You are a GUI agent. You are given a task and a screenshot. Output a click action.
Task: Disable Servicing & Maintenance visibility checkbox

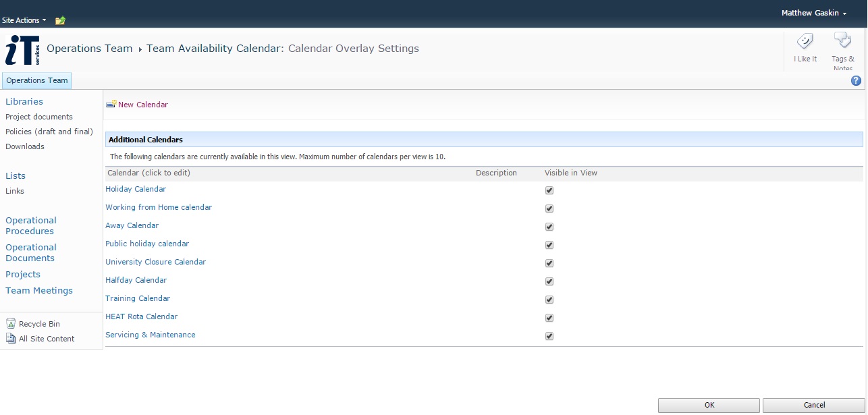click(549, 336)
